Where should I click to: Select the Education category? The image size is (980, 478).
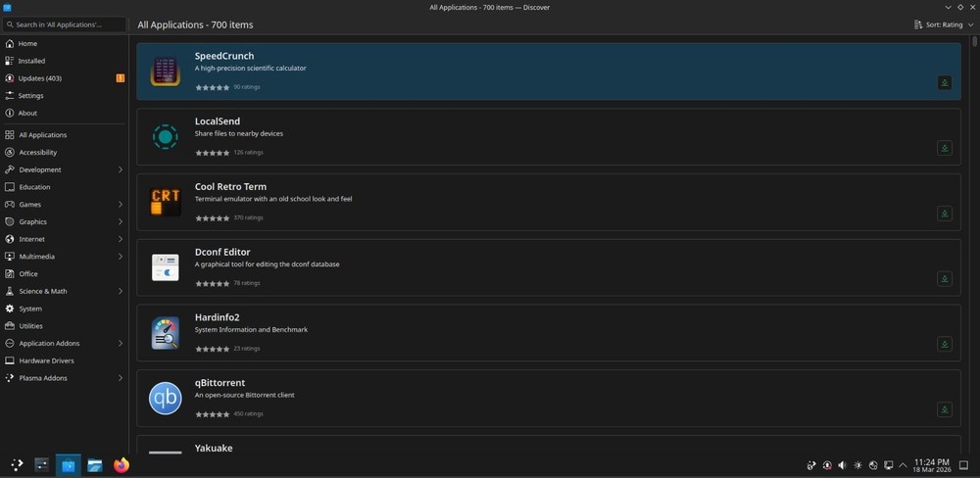[x=65, y=187]
